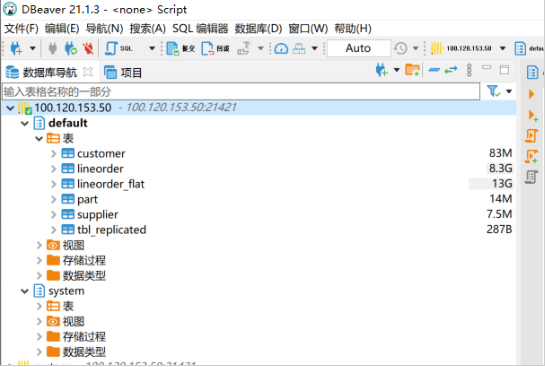
Task: Click the transaction history clock icon
Action: (x=400, y=48)
